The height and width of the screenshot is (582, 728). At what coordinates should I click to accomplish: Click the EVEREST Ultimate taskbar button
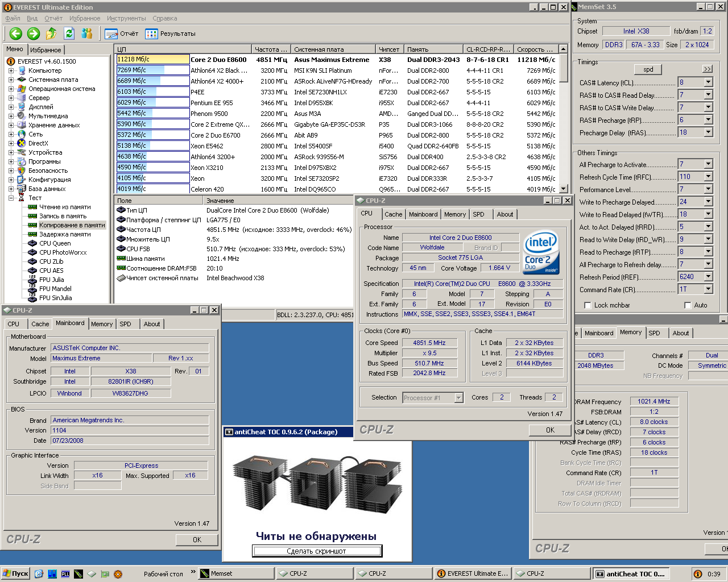[x=472, y=573]
